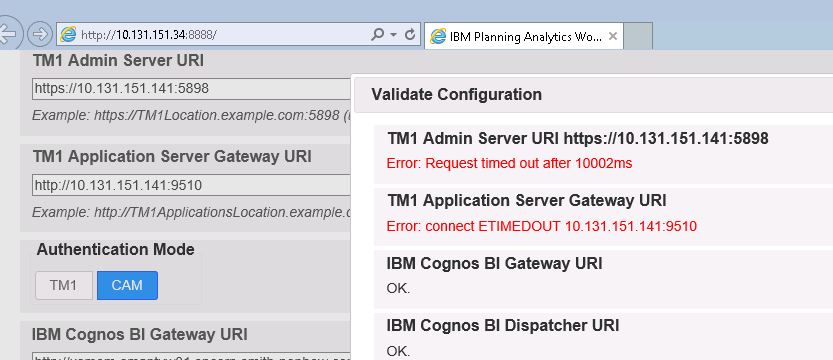Open a new blank browser tab
The height and width of the screenshot is (360, 833).
click(638, 37)
